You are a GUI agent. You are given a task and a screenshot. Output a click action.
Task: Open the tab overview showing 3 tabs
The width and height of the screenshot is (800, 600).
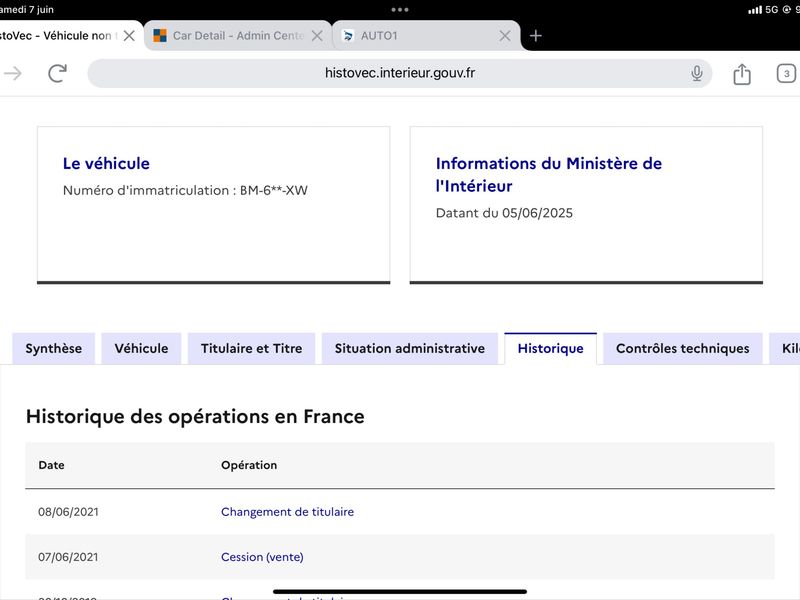(786, 73)
